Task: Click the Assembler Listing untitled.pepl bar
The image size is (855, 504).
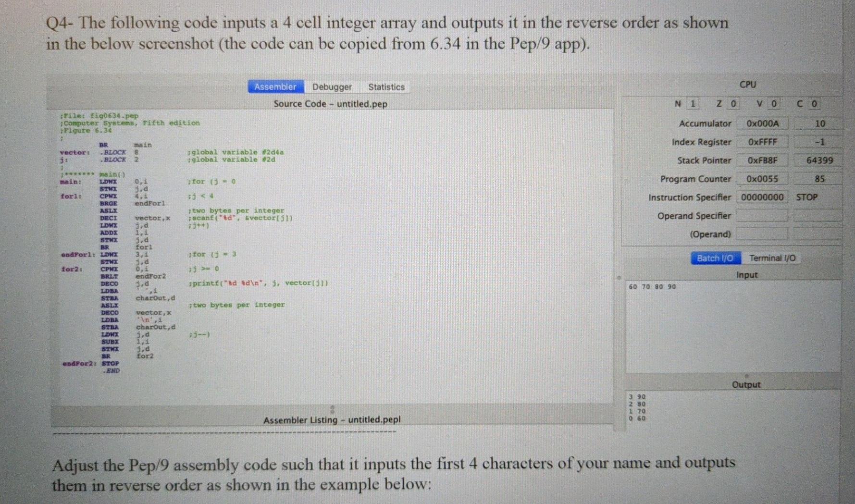Action: [x=332, y=420]
